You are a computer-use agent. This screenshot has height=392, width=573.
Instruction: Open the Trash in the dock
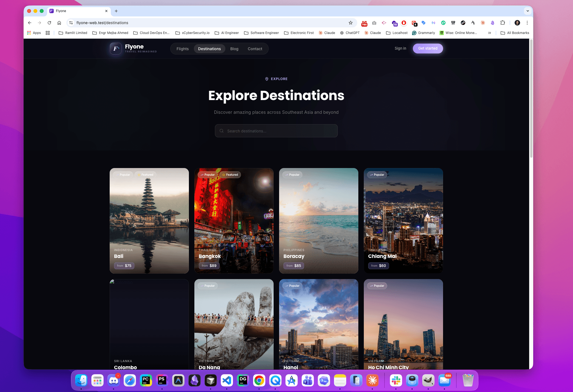[468, 380]
